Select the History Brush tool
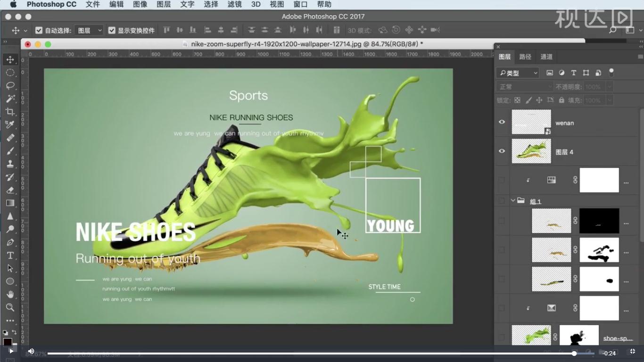Viewport: 644px width, 362px height. click(10, 177)
